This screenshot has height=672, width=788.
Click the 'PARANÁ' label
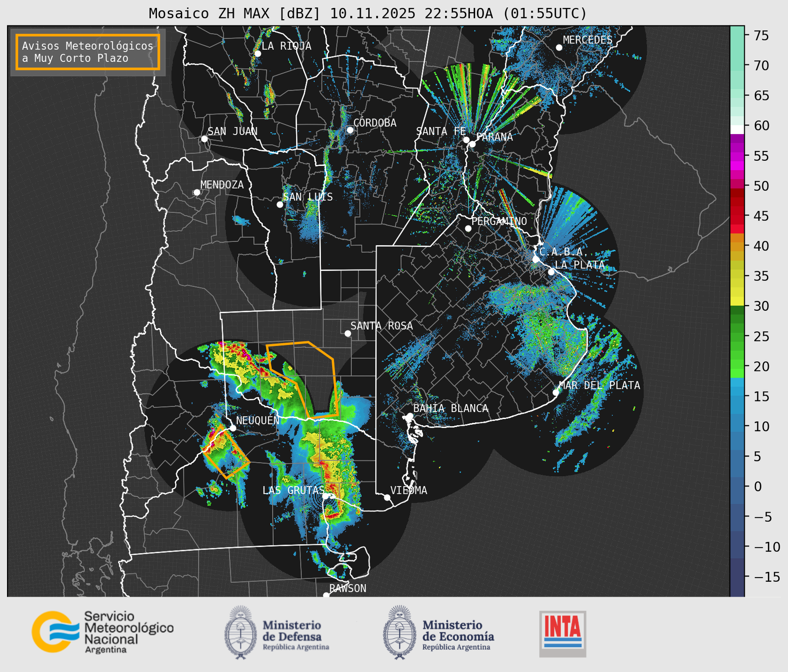pyautogui.click(x=494, y=137)
